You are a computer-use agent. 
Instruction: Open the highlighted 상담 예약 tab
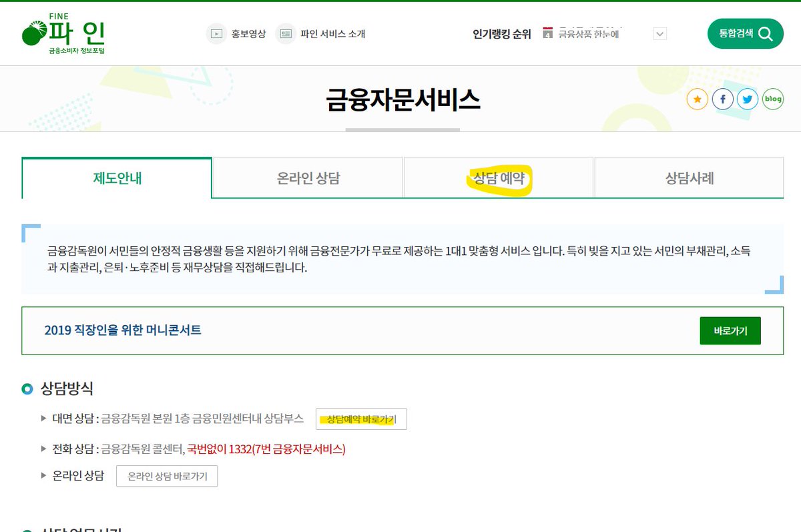[498, 178]
